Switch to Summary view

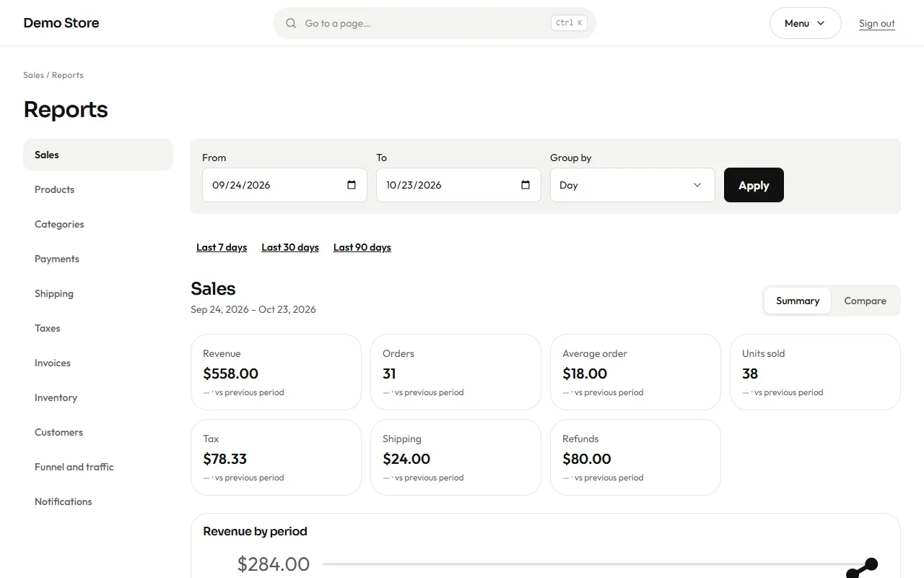click(x=798, y=301)
